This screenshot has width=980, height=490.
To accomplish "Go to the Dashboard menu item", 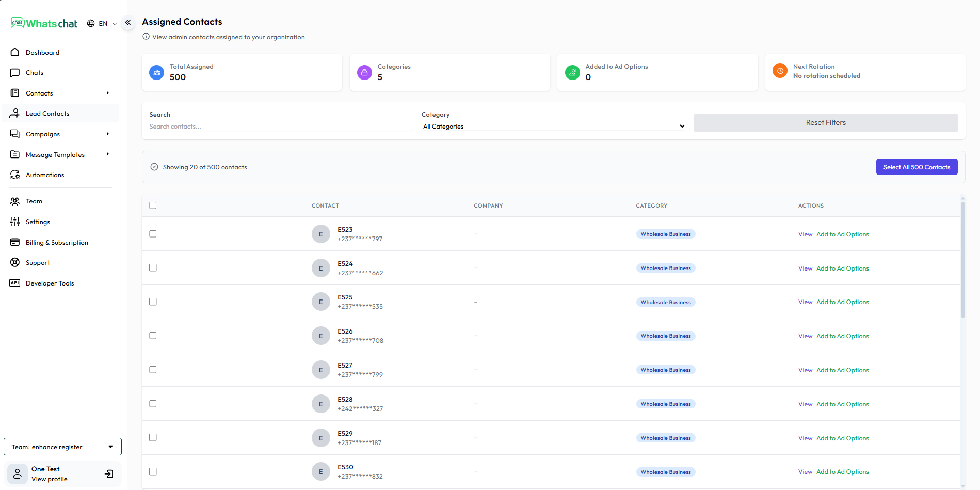I will click(42, 53).
